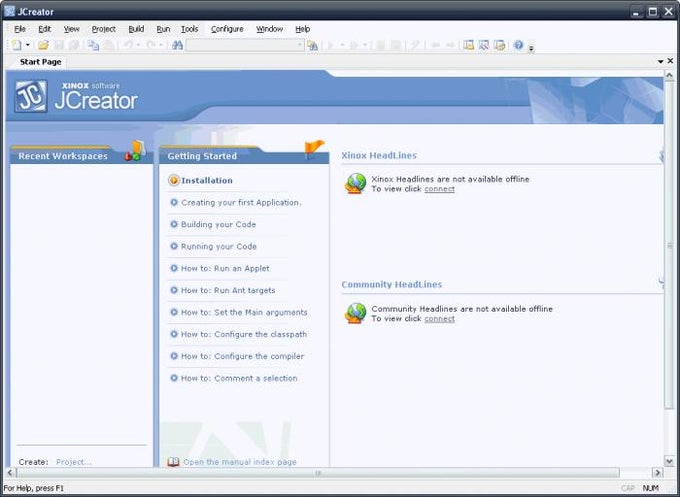Click the Xinox HeadLines heading
This screenshot has height=497, width=680.
[x=379, y=156]
